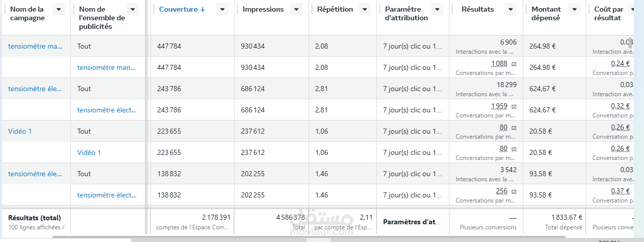Click the drag handle beside Impressions header
644x242 pixels.
[237, 9]
